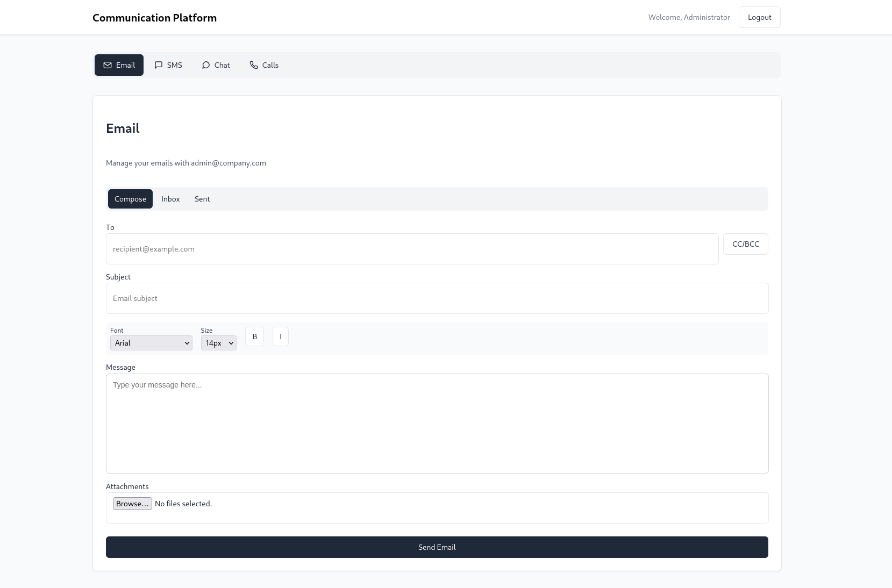Focus the To recipient field

pyautogui.click(x=412, y=249)
